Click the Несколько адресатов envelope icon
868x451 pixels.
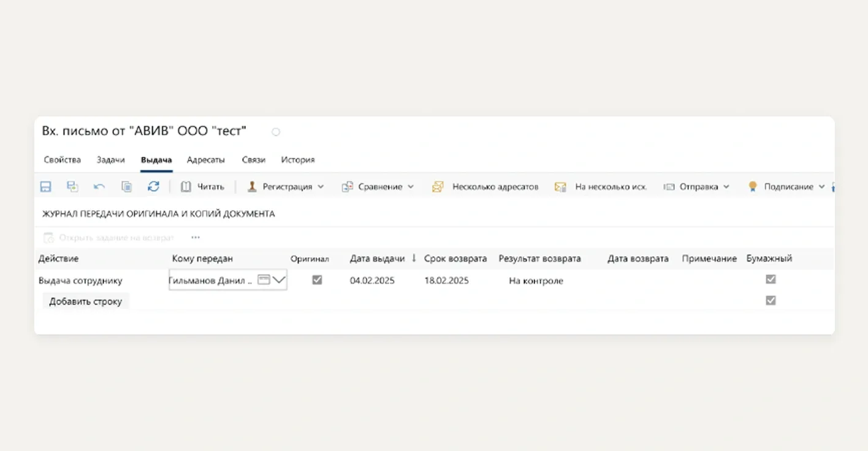[x=438, y=186]
